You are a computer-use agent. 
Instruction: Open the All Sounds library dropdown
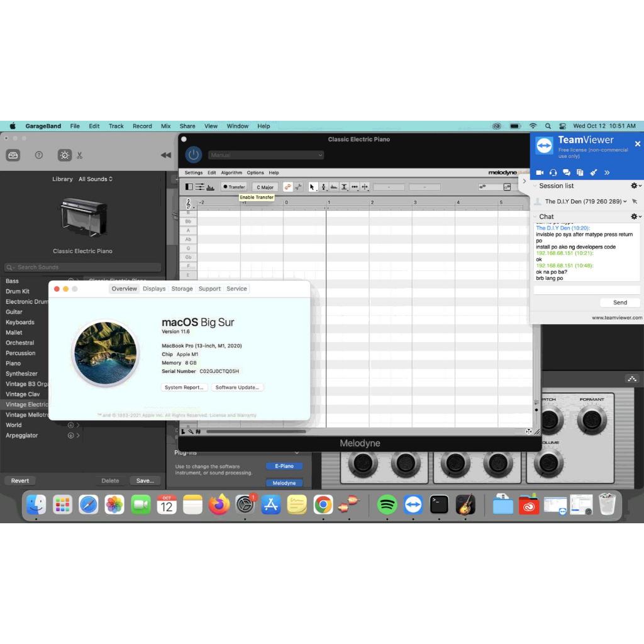(x=96, y=179)
